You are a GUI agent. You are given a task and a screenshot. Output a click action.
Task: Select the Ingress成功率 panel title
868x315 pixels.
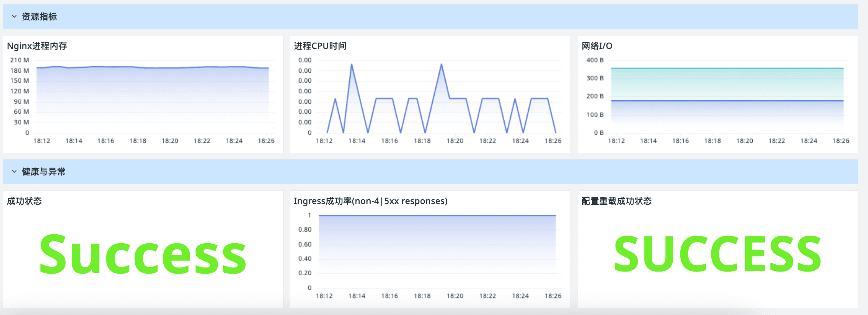371,201
